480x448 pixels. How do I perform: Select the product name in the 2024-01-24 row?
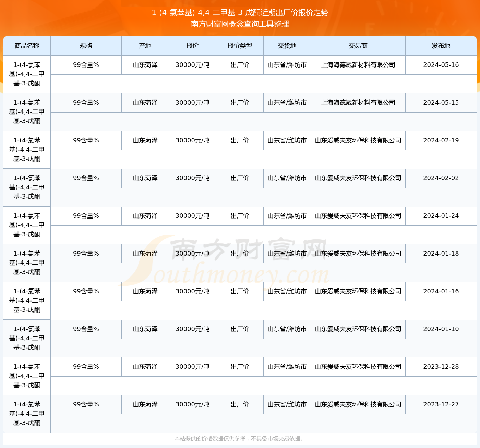[x=27, y=225]
